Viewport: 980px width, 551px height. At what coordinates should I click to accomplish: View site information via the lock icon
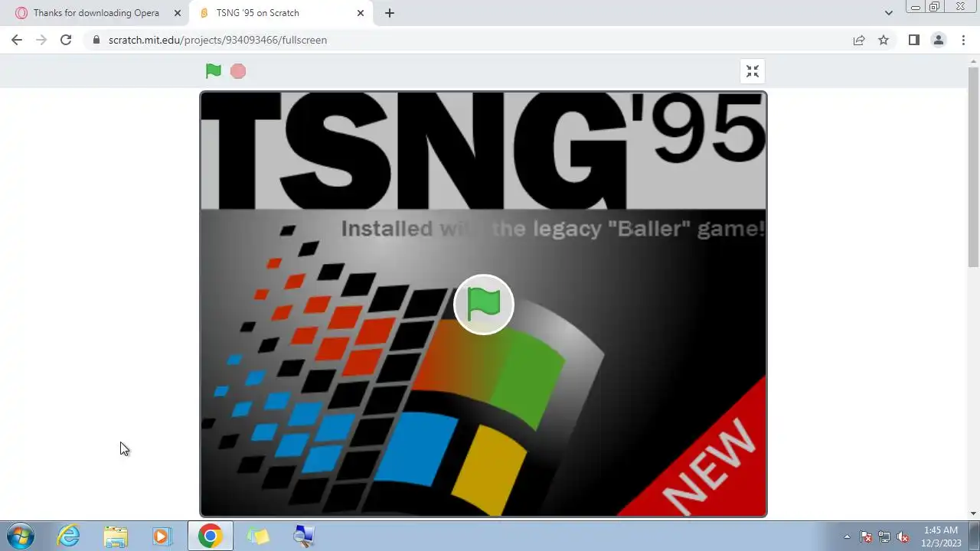click(x=96, y=40)
